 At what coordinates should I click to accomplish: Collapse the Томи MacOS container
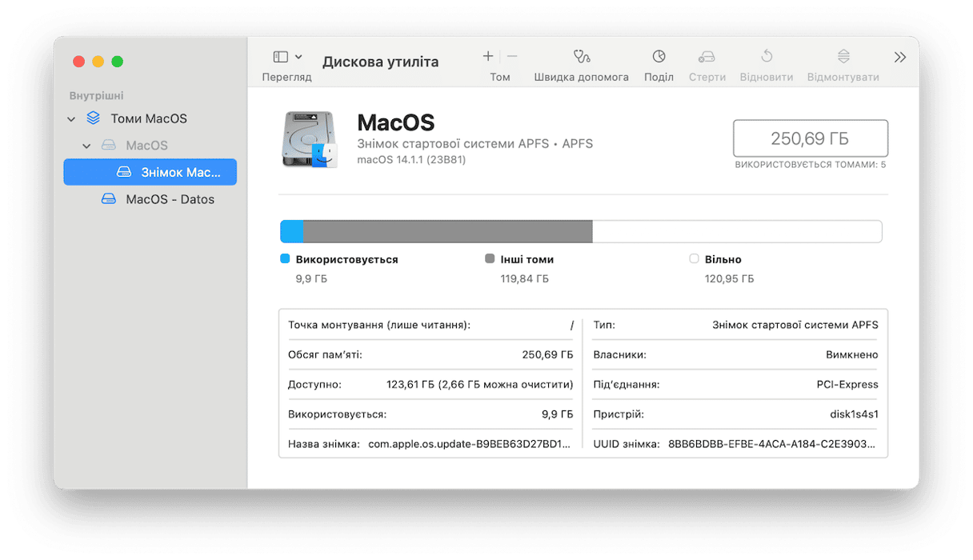tap(71, 119)
